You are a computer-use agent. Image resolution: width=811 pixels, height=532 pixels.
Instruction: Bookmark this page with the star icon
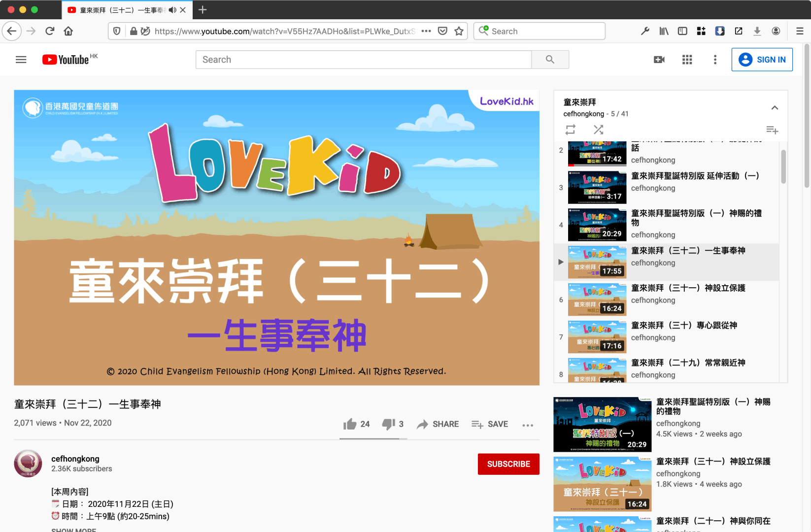click(459, 31)
